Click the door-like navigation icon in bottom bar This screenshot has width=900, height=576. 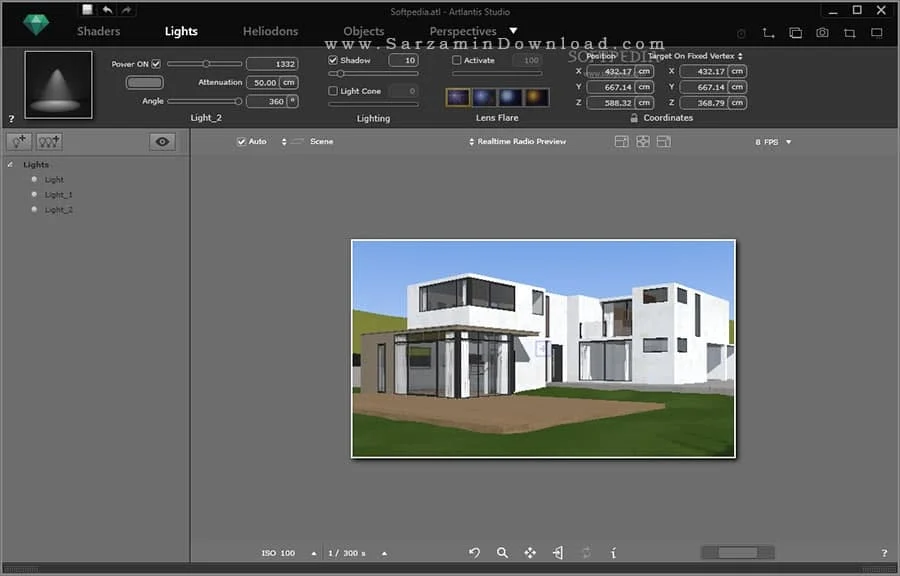pos(558,552)
